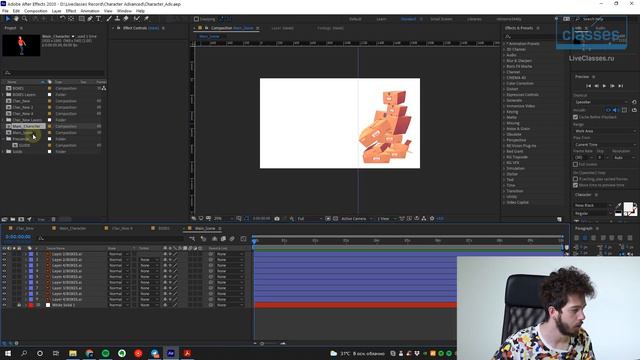Image resolution: width=640 pixels, height=360 pixels.
Task: Switch to the Char_New 4 timeline tab
Action: tap(122, 229)
